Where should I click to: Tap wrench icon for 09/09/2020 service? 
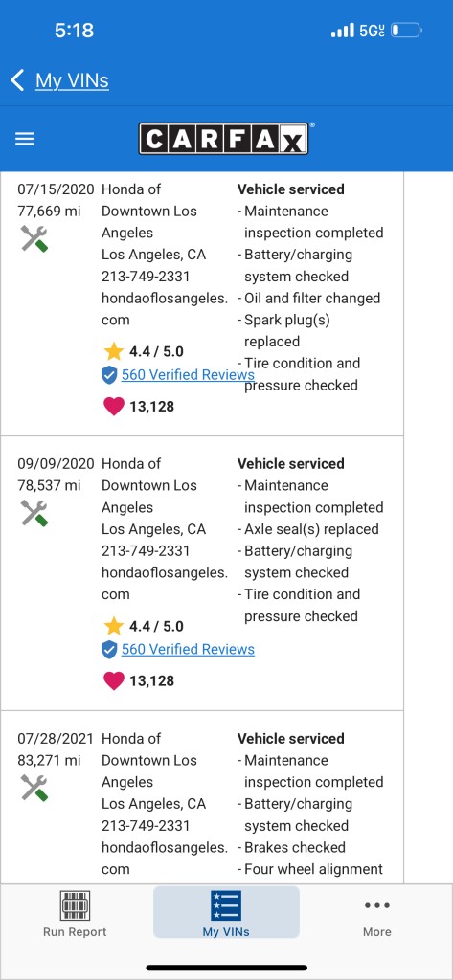tap(34, 513)
